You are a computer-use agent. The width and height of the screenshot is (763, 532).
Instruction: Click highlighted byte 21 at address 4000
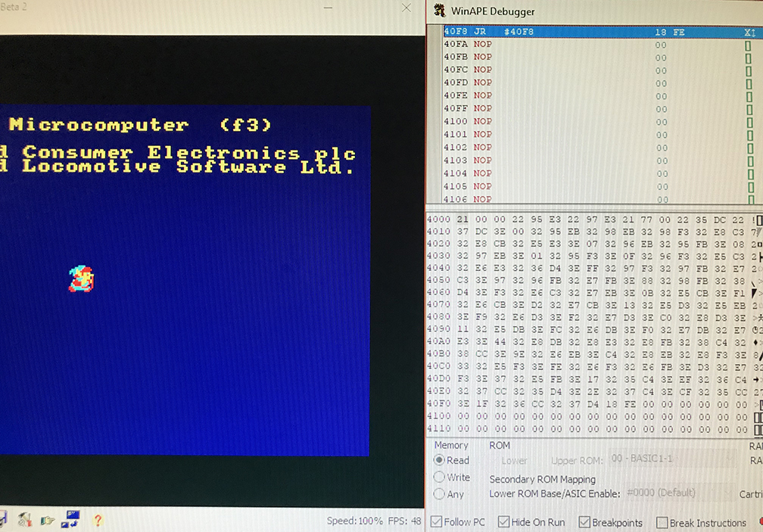pos(462,219)
